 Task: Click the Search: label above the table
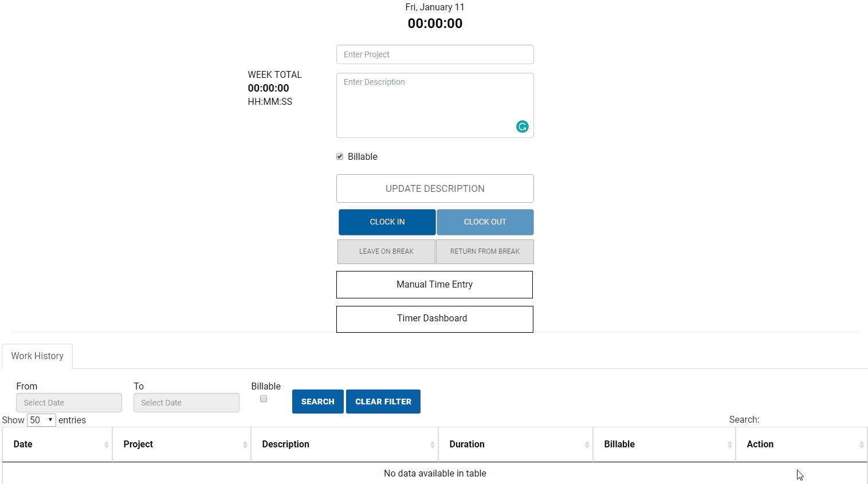[x=744, y=419]
